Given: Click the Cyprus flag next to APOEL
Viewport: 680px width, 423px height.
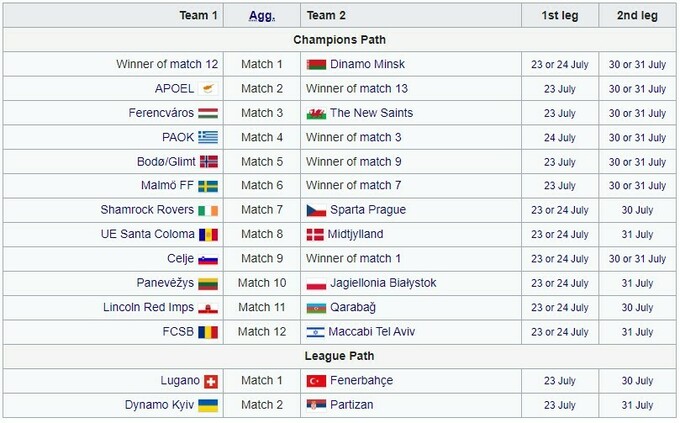Looking at the screenshot, I should click(x=208, y=89).
